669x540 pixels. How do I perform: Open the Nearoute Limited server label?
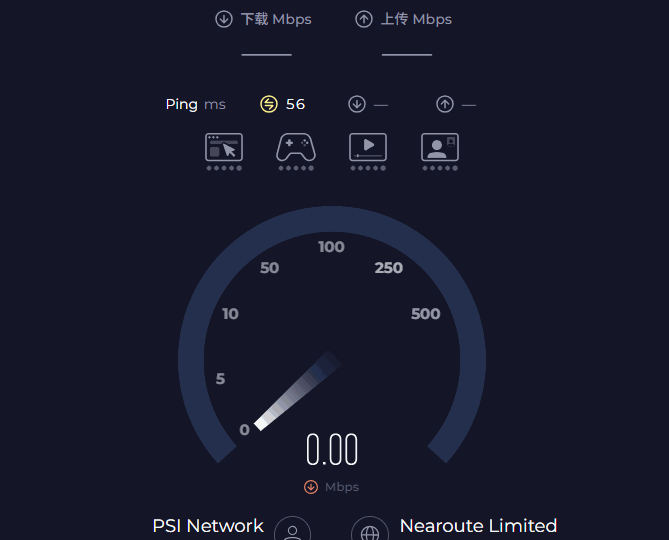478,526
